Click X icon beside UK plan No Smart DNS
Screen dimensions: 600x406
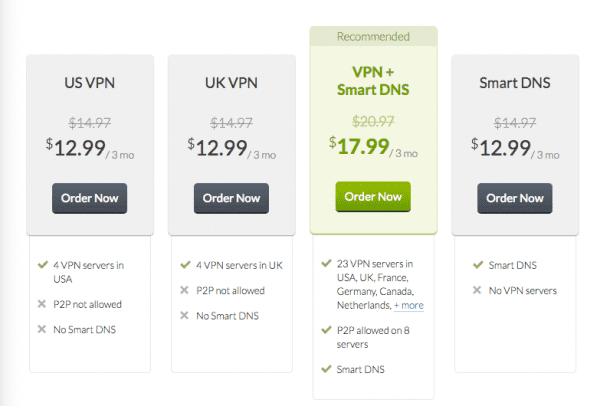[x=184, y=315]
